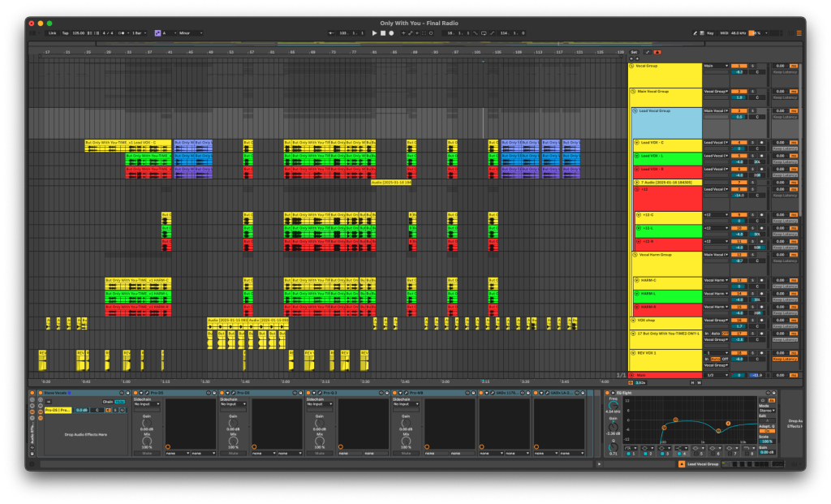Toggle the metronome icon
Screen dimensions: 831x504
point(123,33)
